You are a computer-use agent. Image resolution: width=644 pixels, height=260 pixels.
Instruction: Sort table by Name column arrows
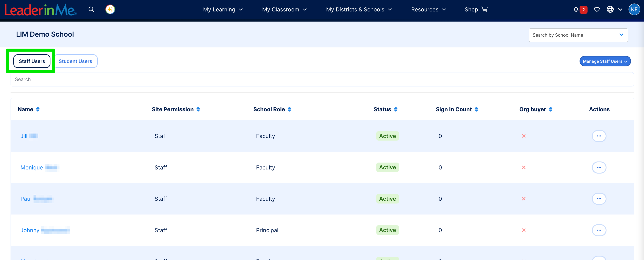pyautogui.click(x=38, y=109)
